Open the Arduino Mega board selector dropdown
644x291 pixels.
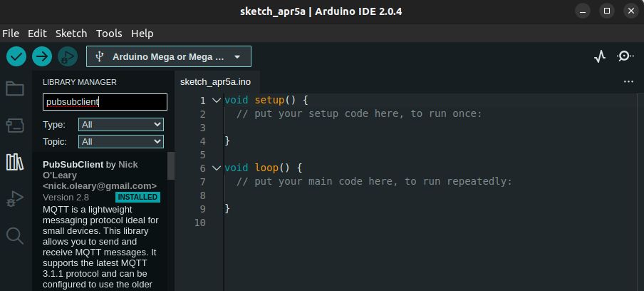coord(168,56)
